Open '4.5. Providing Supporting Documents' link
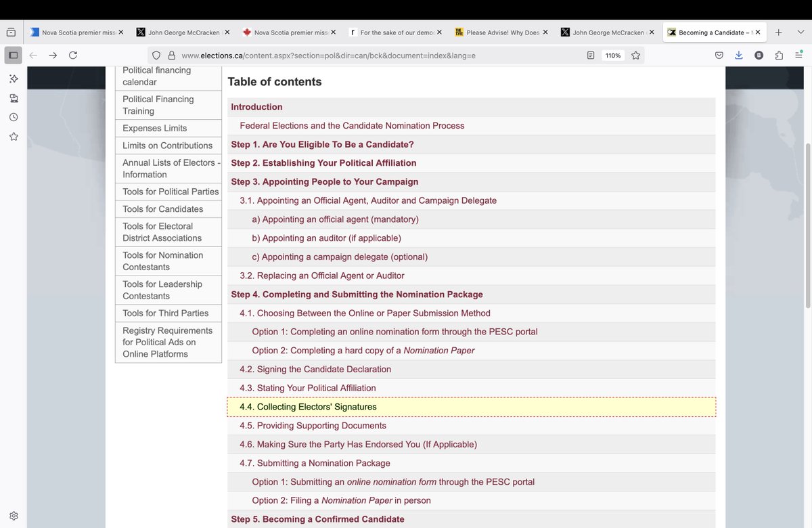This screenshot has height=528, width=812. pyautogui.click(x=313, y=426)
